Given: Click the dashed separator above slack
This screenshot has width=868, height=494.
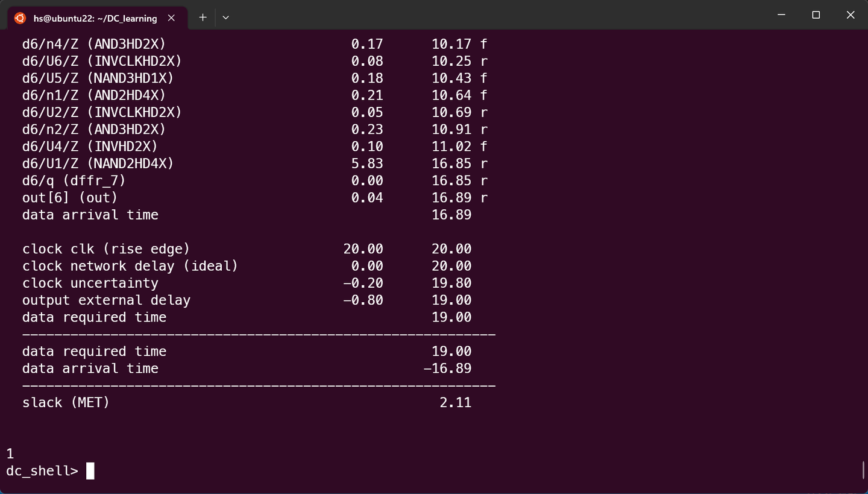Looking at the screenshot, I should click(x=258, y=385).
